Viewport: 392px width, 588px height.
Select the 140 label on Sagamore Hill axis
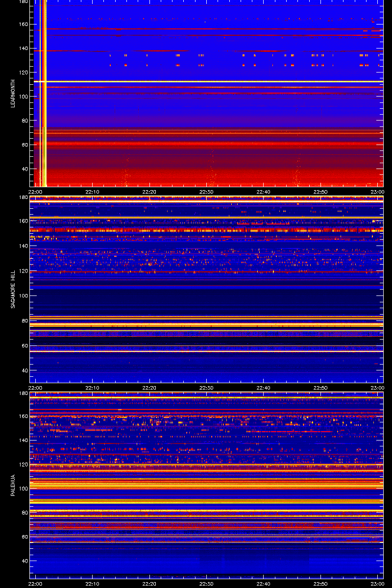24,246
